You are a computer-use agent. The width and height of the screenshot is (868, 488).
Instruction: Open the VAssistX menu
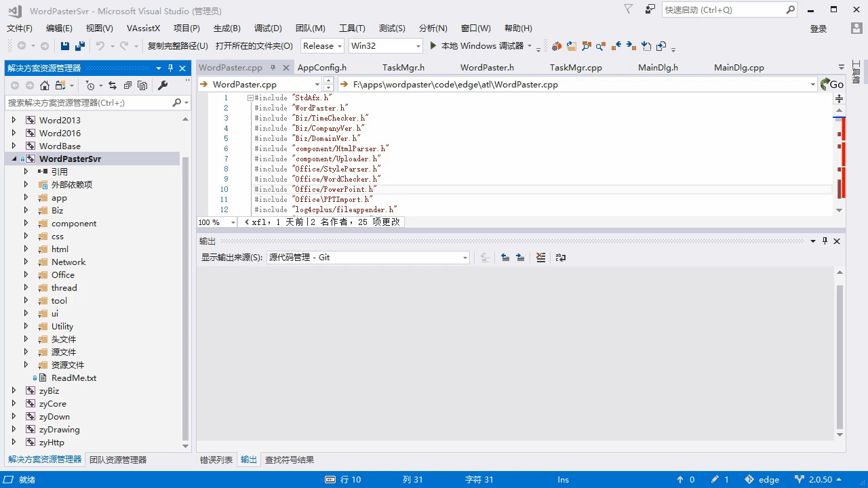(x=143, y=28)
